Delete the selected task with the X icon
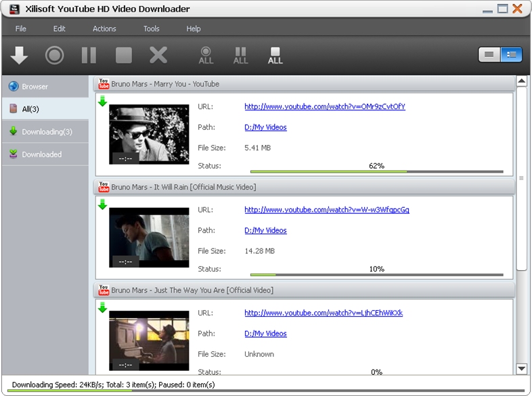 point(158,55)
